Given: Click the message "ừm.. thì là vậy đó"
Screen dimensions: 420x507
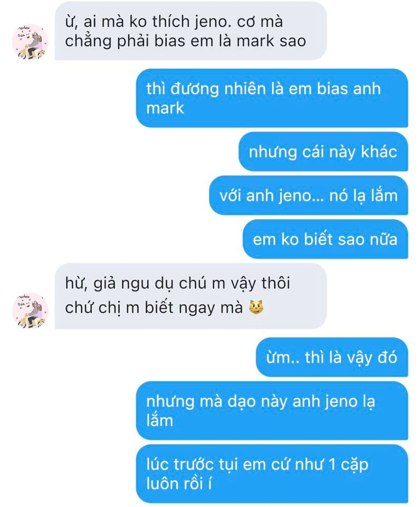Looking at the screenshot, I should [332, 358].
